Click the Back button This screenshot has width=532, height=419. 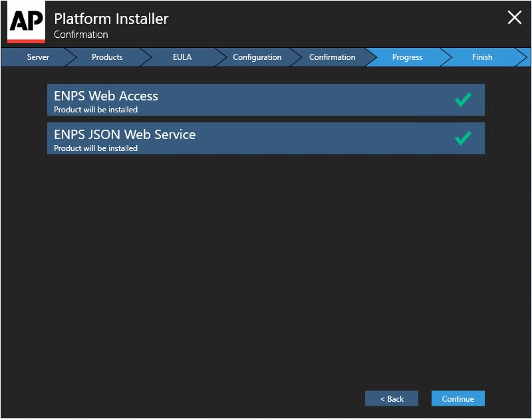coord(392,398)
